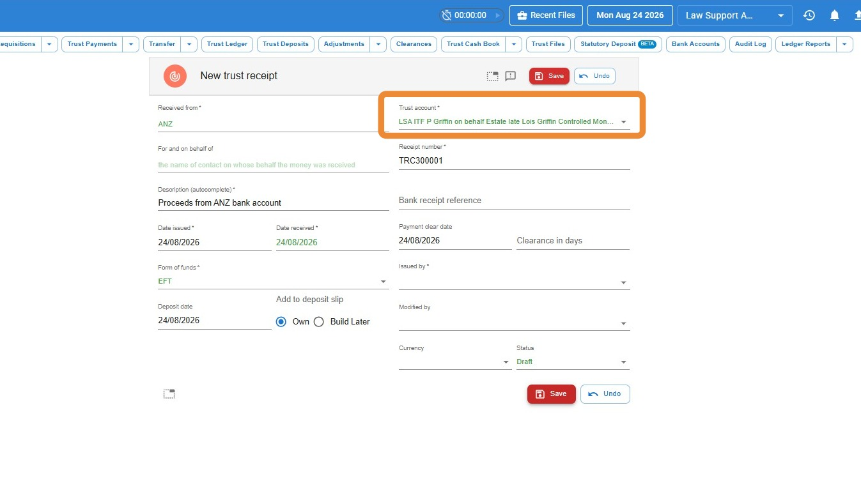The image size is (861, 504).
Task: Click the Receipt number field TRC300001
Action: [514, 161]
